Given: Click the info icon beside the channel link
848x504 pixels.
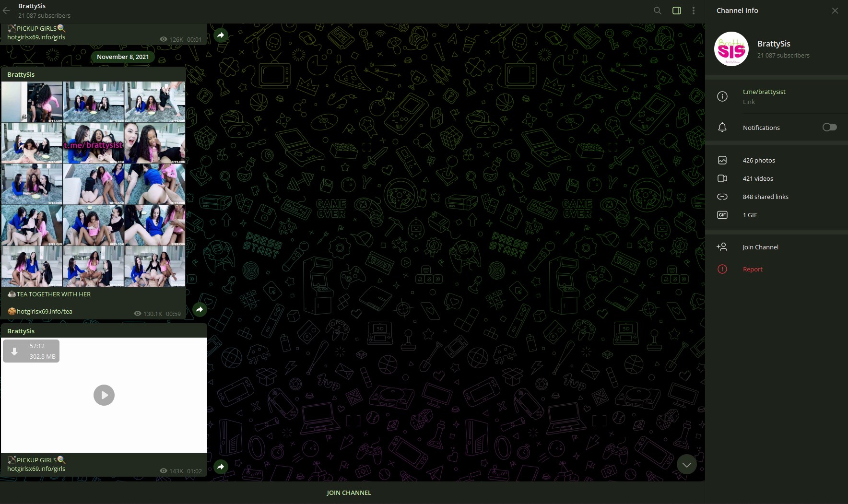Looking at the screenshot, I should click(722, 96).
